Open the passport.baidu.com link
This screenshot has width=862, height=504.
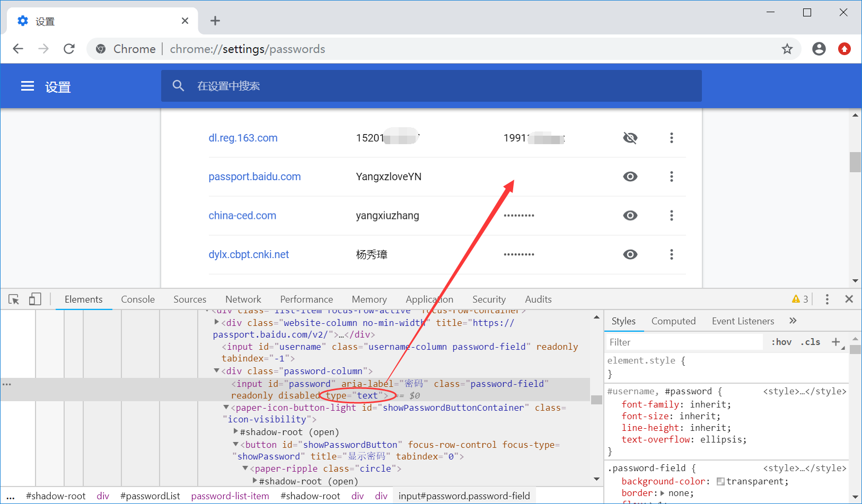254,176
